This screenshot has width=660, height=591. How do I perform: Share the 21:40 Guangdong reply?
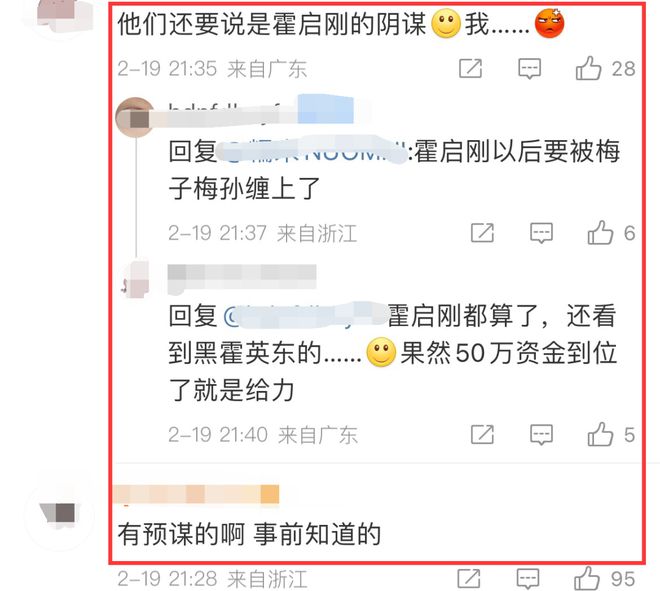pyautogui.click(x=482, y=435)
